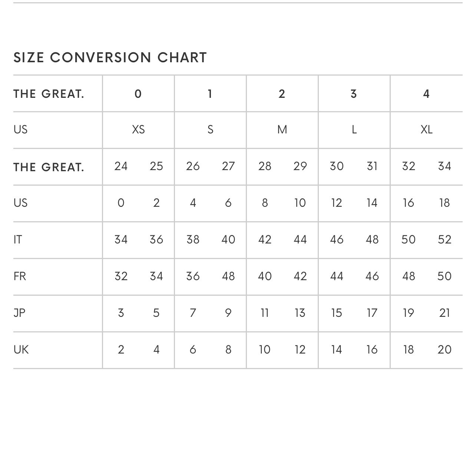Select UK size 20 cell
This screenshot has height=471, width=476.
pos(444,349)
